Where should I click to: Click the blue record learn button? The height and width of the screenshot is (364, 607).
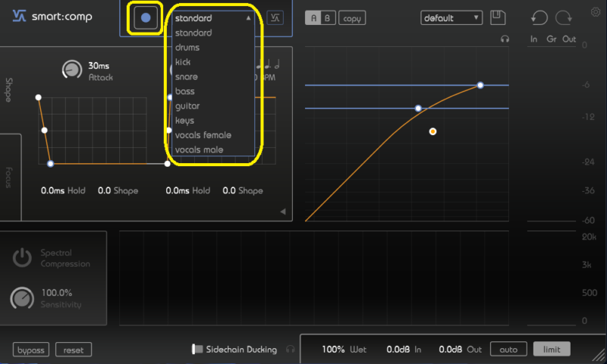(146, 17)
